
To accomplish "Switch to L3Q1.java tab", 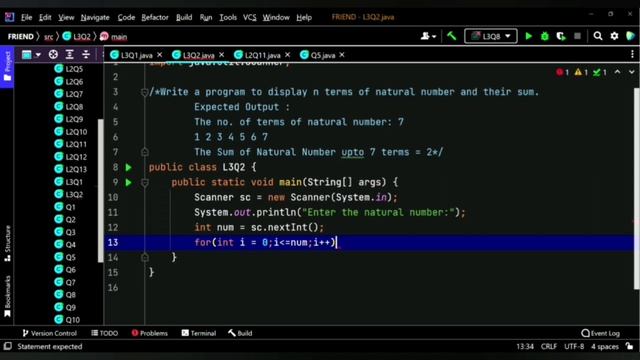I will pyautogui.click(x=136, y=55).
